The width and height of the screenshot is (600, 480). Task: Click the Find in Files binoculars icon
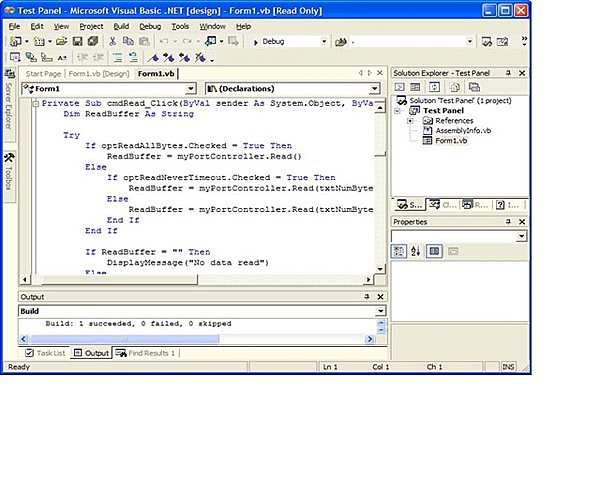point(341,42)
